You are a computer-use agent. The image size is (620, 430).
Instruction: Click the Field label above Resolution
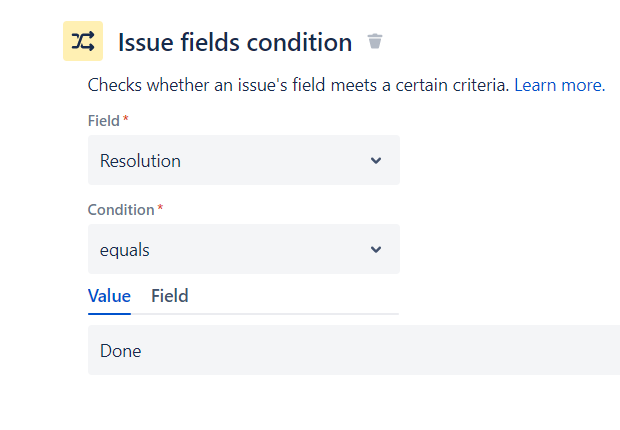(x=104, y=121)
